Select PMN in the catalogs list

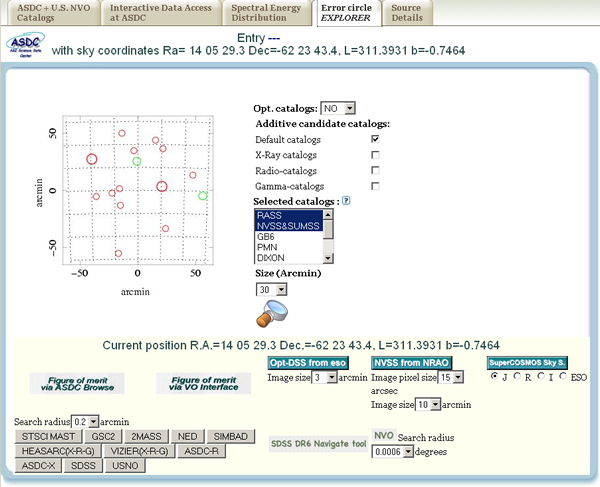[289, 247]
